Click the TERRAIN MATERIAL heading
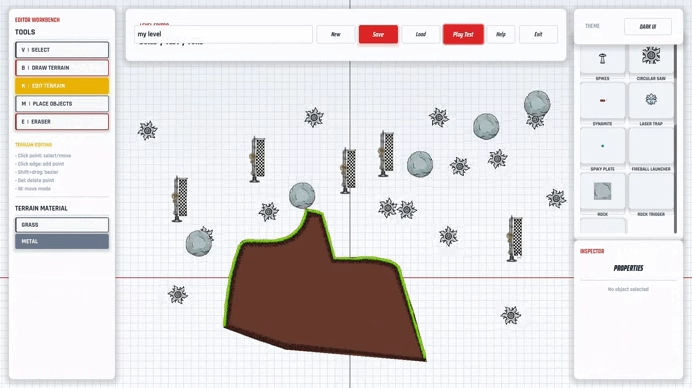Screen dimensions: 692x388 pyautogui.click(x=41, y=208)
